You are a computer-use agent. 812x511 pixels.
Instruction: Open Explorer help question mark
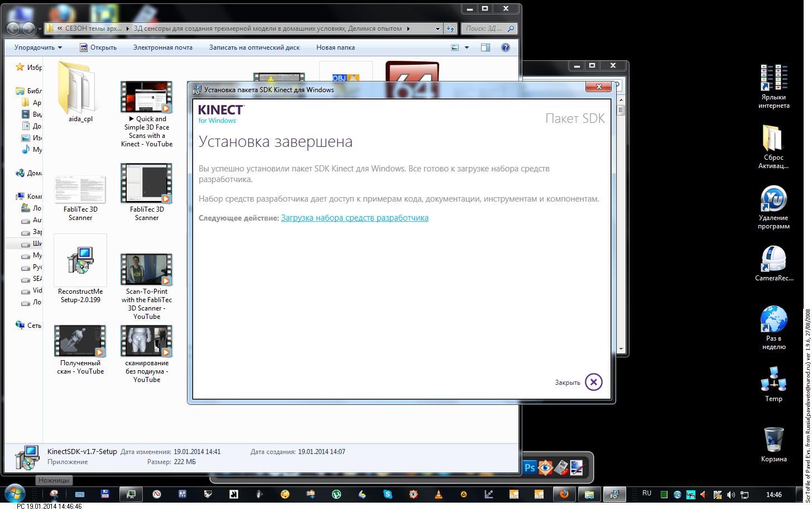506,47
